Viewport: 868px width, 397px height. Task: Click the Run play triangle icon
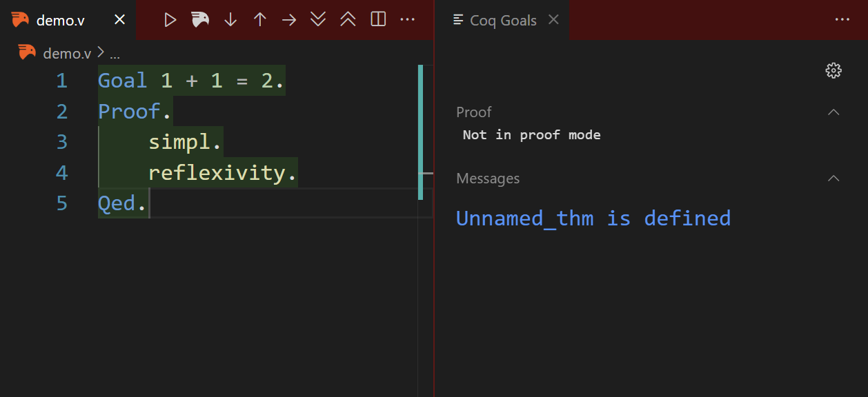tap(170, 20)
